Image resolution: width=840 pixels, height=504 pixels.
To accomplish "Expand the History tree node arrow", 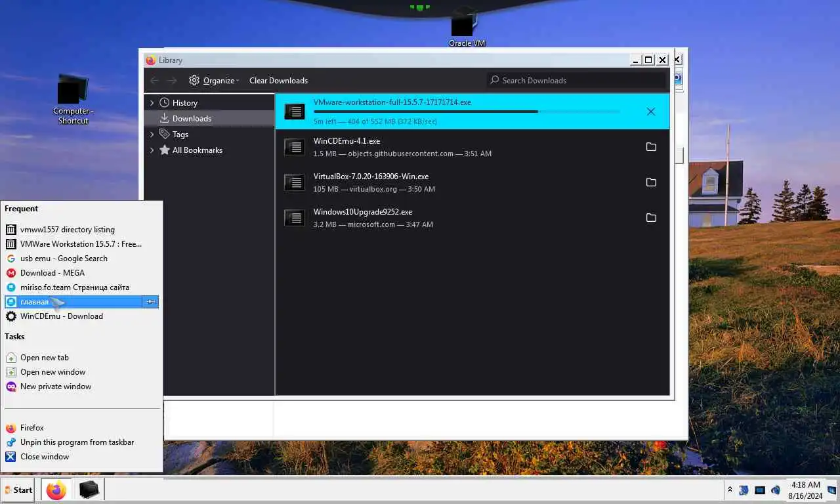I will coord(152,103).
